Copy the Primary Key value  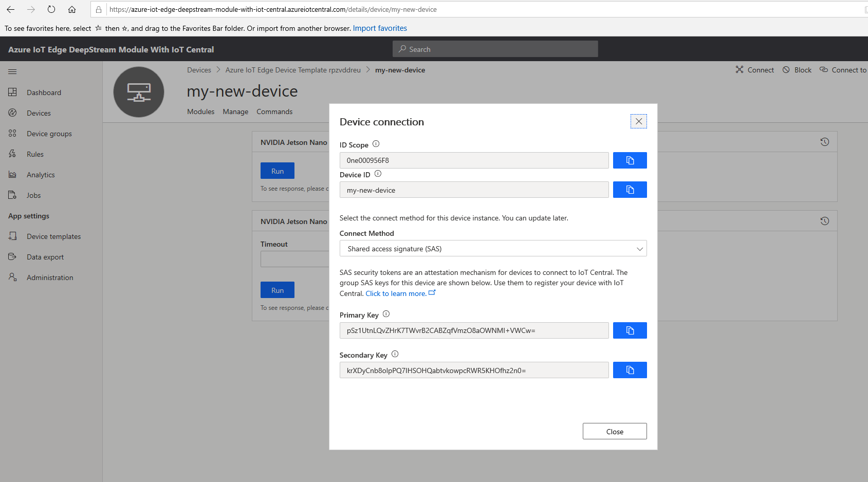pyautogui.click(x=630, y=330)
